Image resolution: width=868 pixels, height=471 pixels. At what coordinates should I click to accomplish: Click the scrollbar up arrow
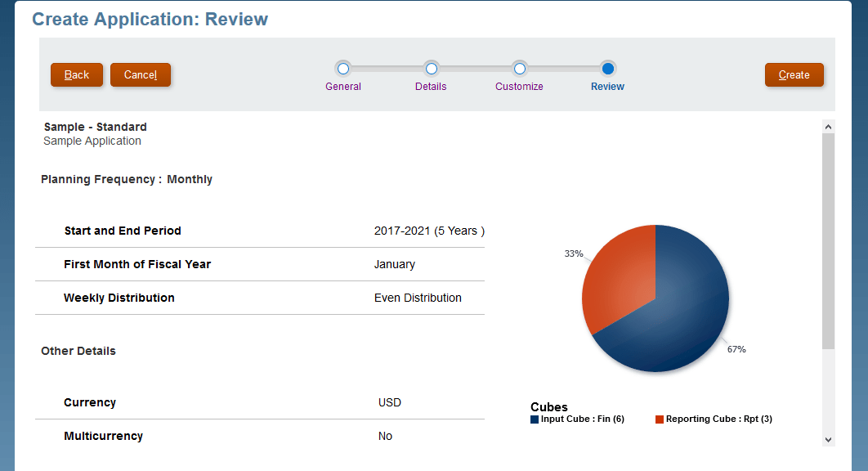(828, 125)
